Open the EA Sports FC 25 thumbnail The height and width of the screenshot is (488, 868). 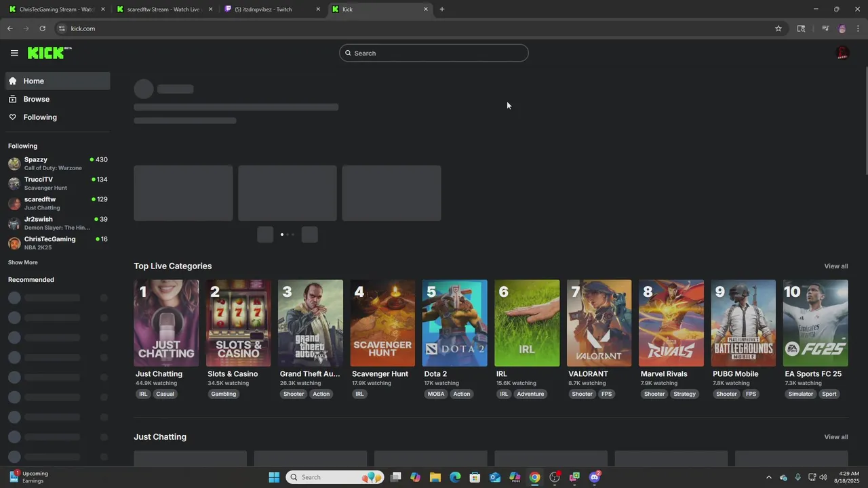tap(815, 323)
